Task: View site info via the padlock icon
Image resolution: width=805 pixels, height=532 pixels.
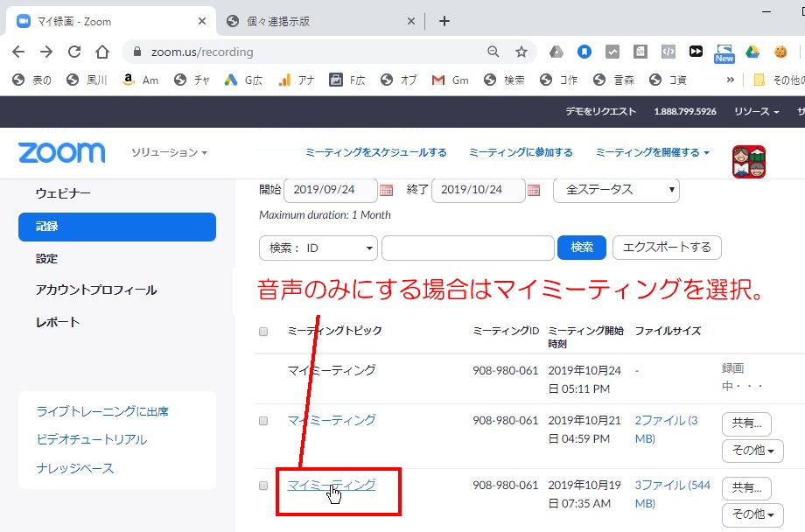Action: click(136, 52)
